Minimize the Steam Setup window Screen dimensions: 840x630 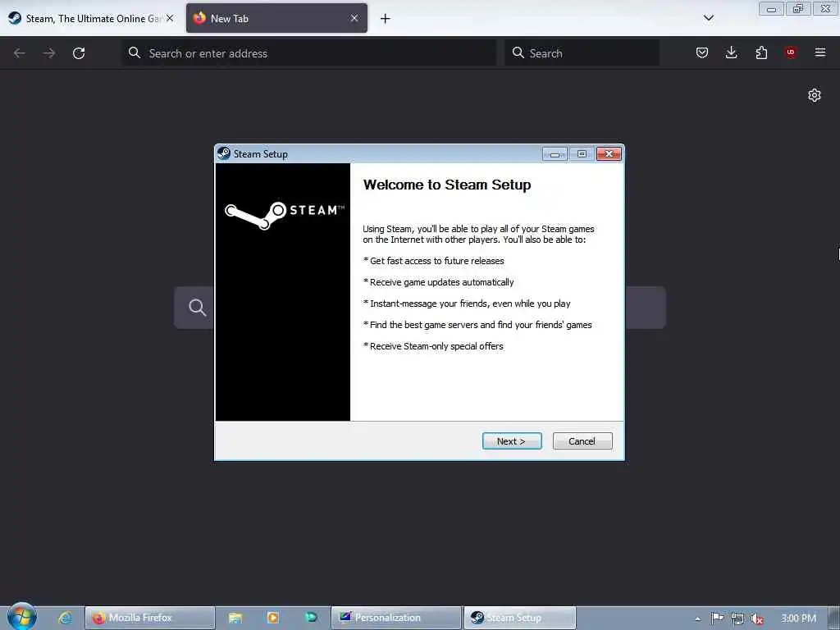tap(555, 153)
